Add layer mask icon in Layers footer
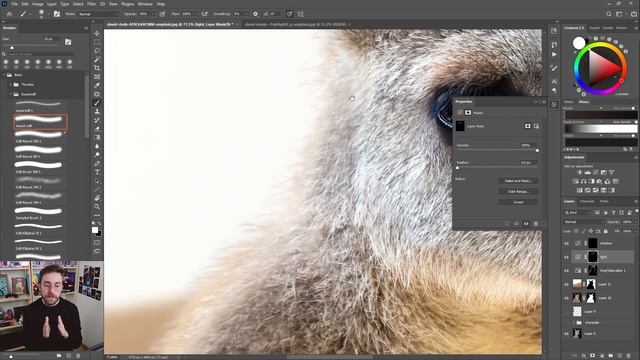This screenshot has height=360, width=640. (x=593, y=356)
